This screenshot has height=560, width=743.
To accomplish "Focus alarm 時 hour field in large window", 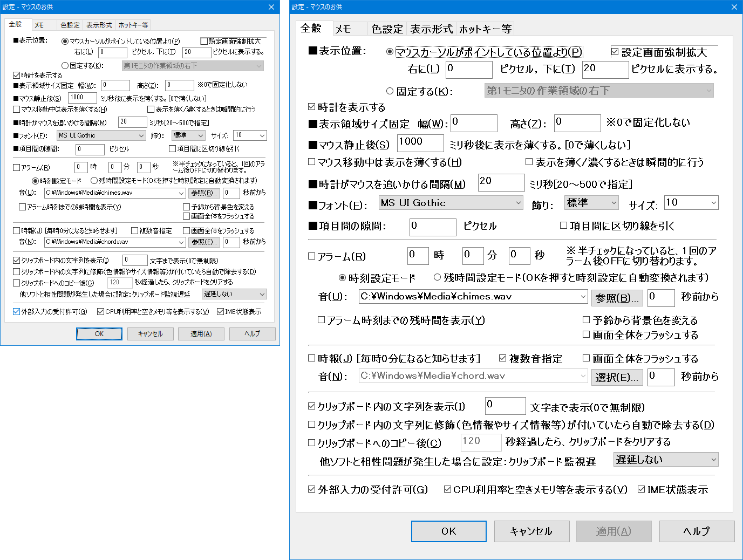I will (418, 255).
